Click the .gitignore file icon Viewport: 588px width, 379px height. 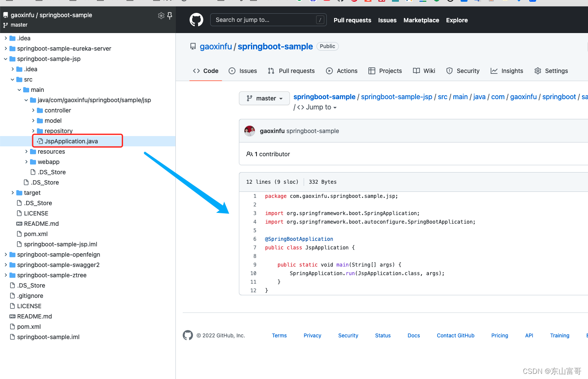click(12, 296)
